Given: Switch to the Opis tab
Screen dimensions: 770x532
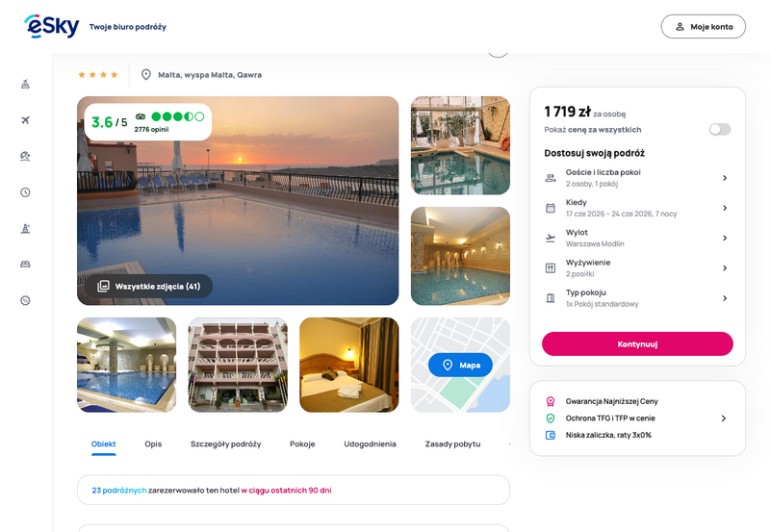Looking at the screenshot, I should tap(153, 443).
